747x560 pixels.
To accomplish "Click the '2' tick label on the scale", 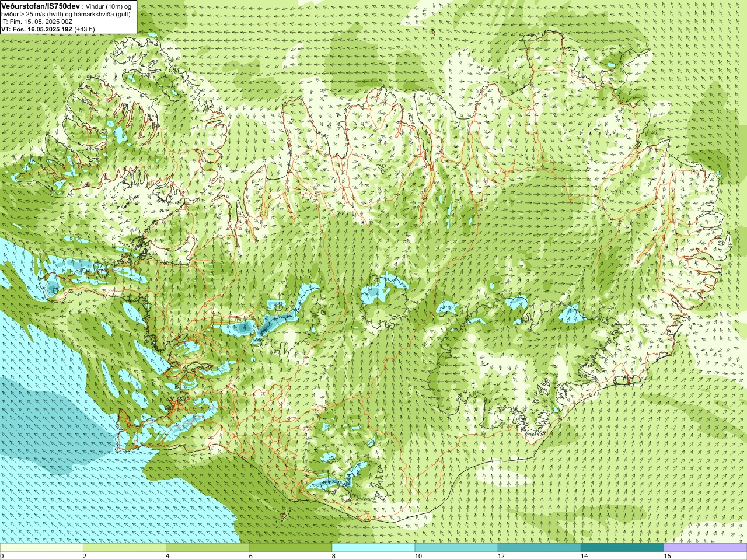I will 85,556.
